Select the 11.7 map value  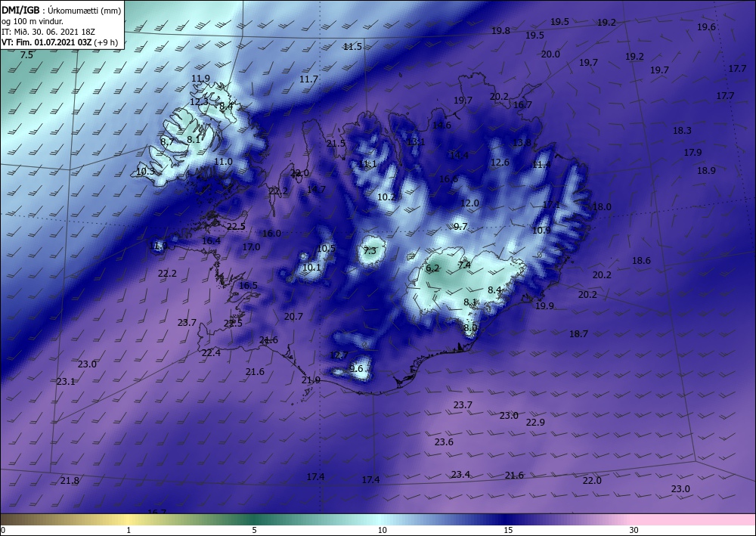pos(308,79)
